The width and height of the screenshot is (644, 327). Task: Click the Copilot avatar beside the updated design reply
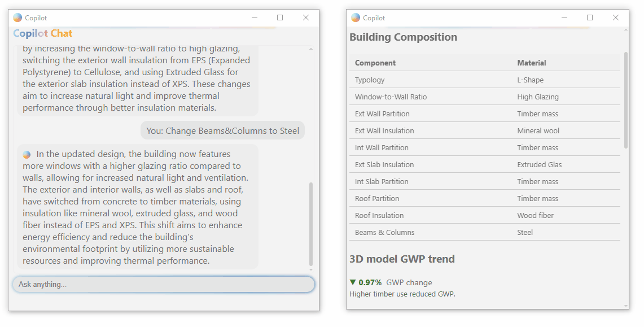[27, 155]
